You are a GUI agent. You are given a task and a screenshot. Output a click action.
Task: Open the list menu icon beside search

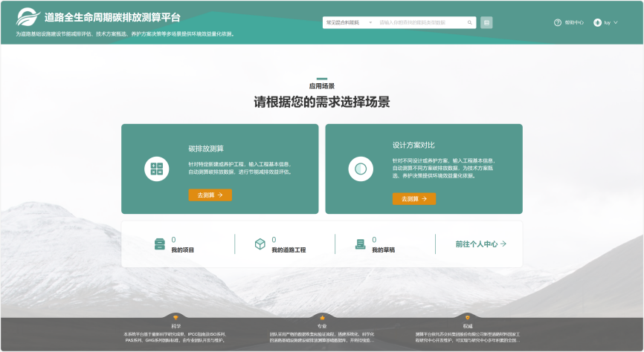point(486,23)
